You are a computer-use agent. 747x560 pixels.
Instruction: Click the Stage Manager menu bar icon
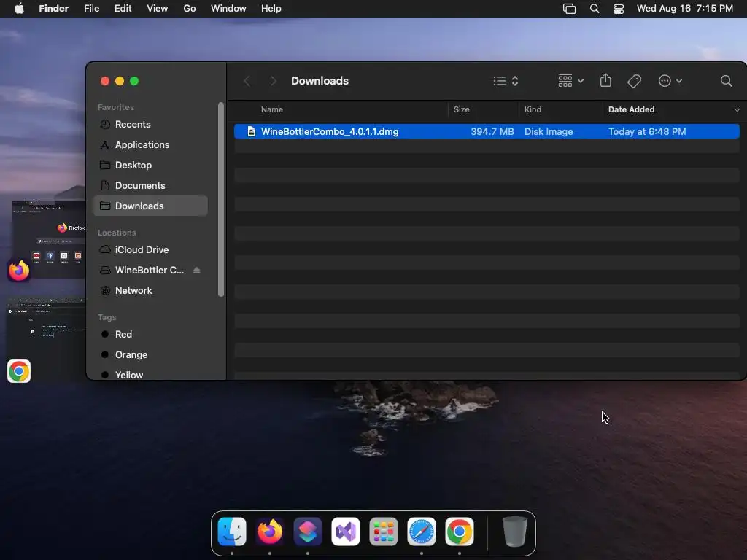pos(569,9)
